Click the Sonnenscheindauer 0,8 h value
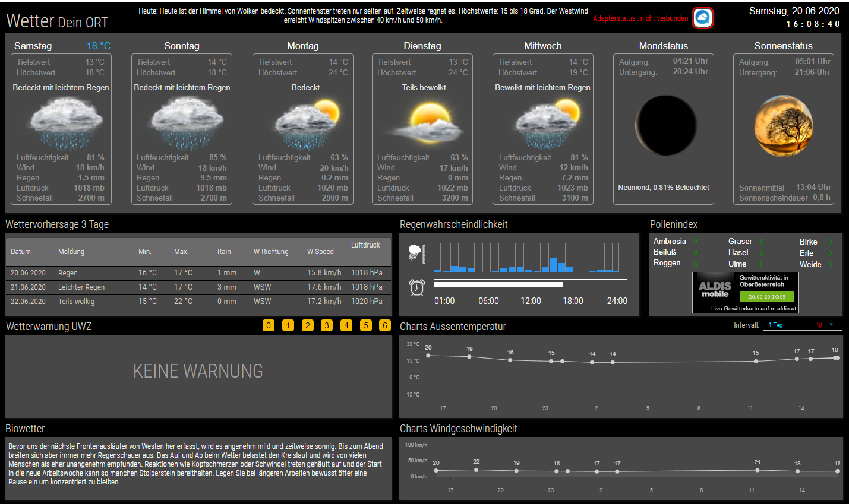The image size is (849, 504). [x=822, y=197]
